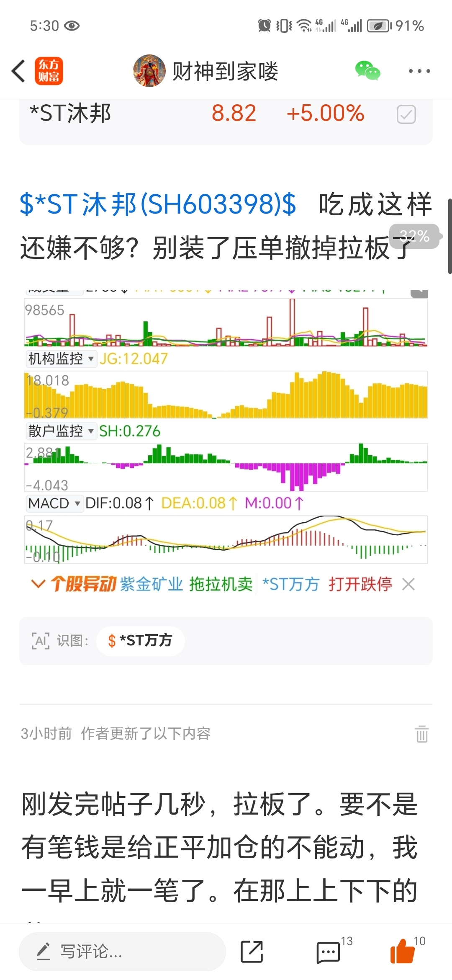Tap the JG:12.047 value label
This screenshot has height=980, width=452.
click(134, 359)
